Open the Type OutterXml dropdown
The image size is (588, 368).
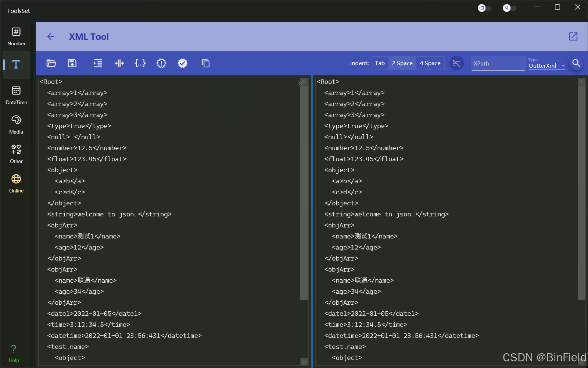pyautogui.click(x=547, y=63)
